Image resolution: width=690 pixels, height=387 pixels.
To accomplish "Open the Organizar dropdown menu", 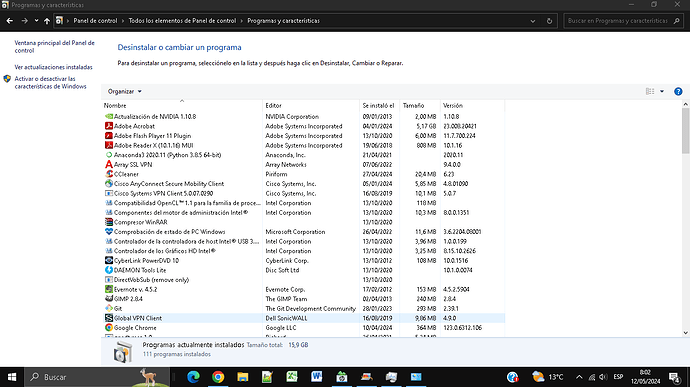I will click(125, 92).
